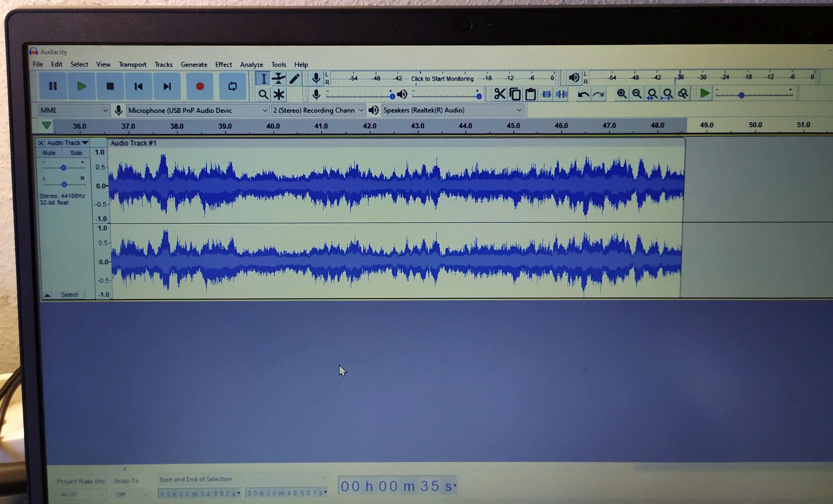This screenshot has width=833, height=504.
Task: Click the Undo arrow icon
Action: (x=583, y=94)
